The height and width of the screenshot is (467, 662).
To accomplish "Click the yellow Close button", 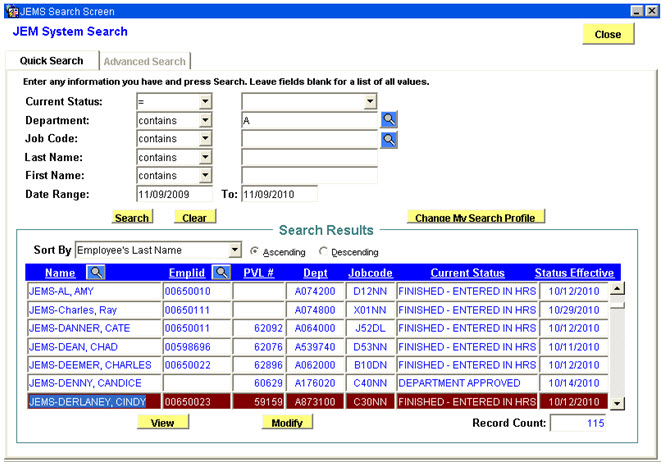I will [x=608, y=34].
